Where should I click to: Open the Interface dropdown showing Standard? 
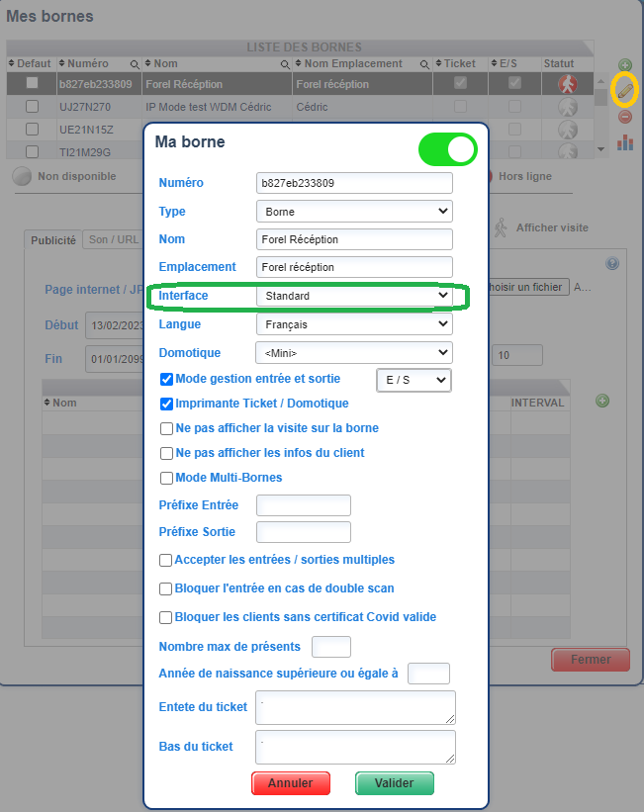coord(353,296)
